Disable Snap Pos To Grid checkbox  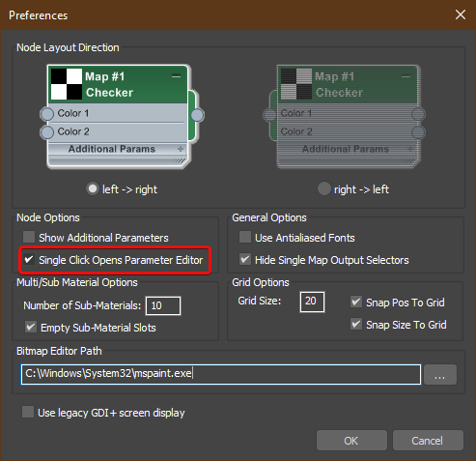(x=356, y=302)
